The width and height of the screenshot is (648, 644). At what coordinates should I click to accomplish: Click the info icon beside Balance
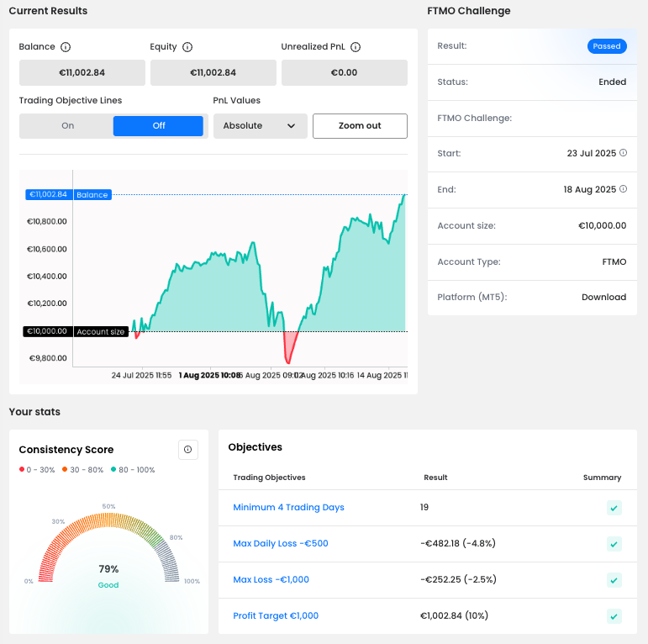66,47
